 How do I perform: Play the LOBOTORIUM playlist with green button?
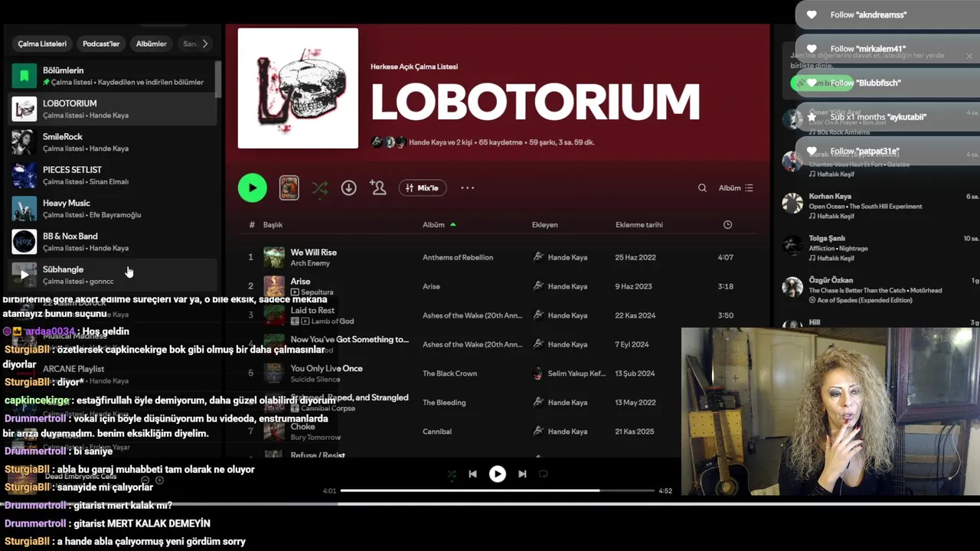coord(252,187)
